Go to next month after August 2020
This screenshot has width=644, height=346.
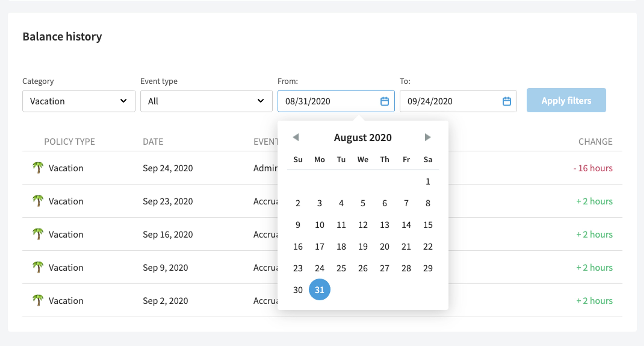pos(427,137)
